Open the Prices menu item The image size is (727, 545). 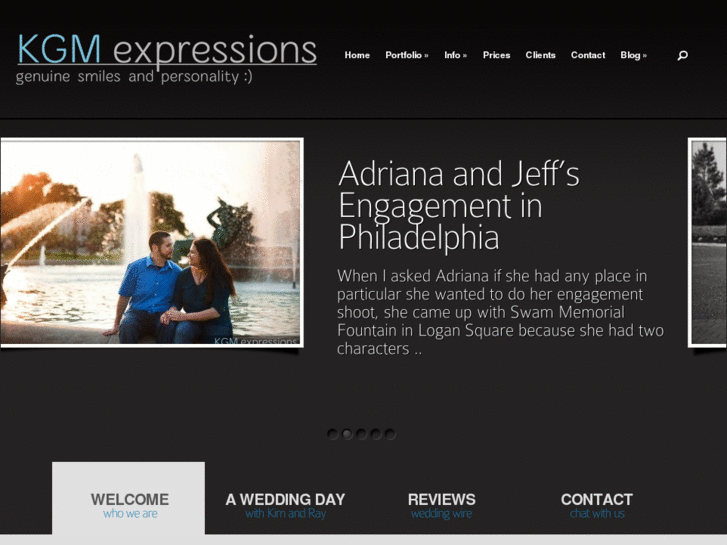coord(497,55)
